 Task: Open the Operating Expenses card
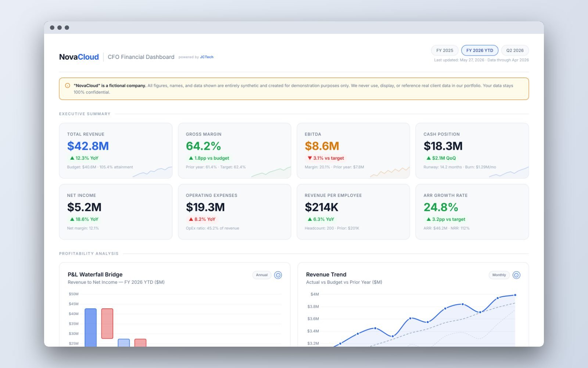pos(234,212)
